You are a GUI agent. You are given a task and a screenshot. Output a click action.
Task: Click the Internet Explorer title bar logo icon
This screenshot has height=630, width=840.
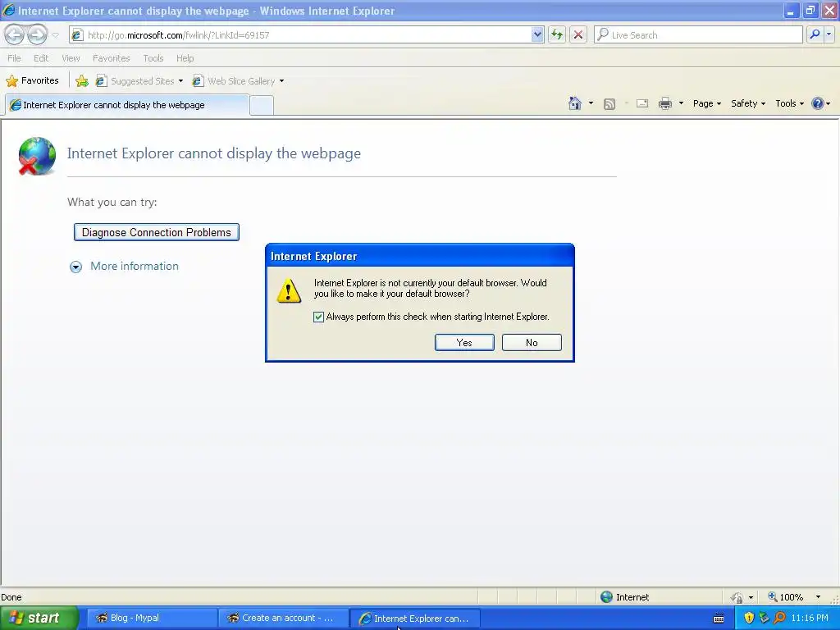pyautogui.click(x=9, y=10)
